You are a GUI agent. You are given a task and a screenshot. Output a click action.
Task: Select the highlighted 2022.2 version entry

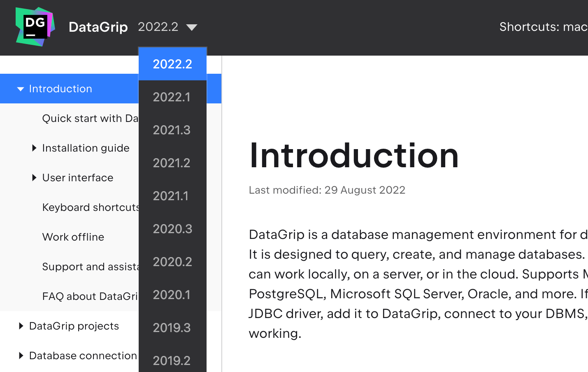click(x=172, y=64)
